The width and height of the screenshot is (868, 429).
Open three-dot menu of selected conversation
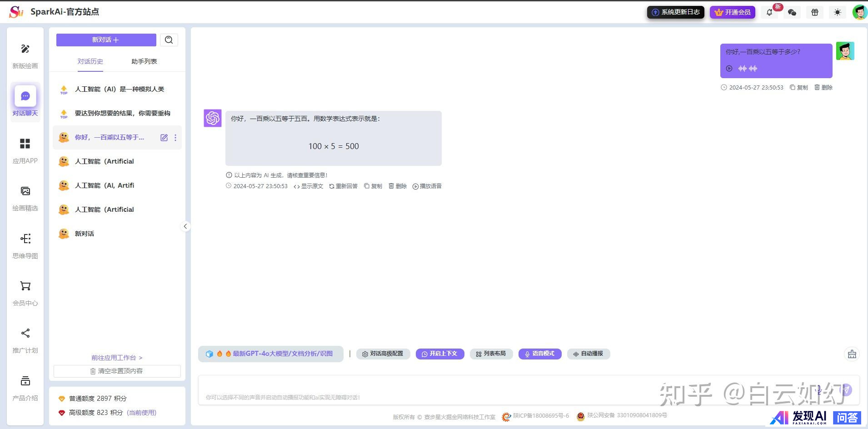[175, 138]
